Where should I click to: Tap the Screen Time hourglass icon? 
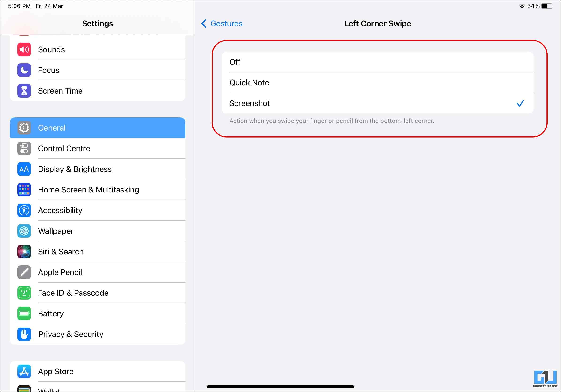point(24,91)
